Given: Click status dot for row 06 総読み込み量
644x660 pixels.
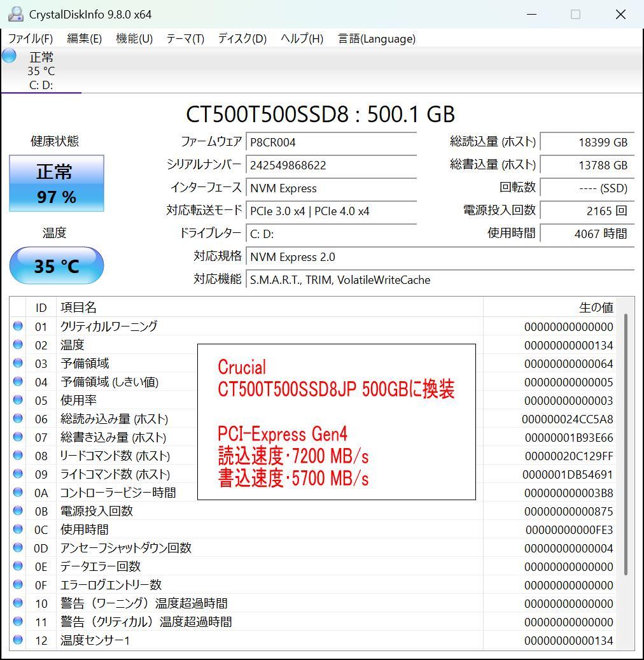Looking at the screenshot, I should pyautogui.click(x=18, y=418).
